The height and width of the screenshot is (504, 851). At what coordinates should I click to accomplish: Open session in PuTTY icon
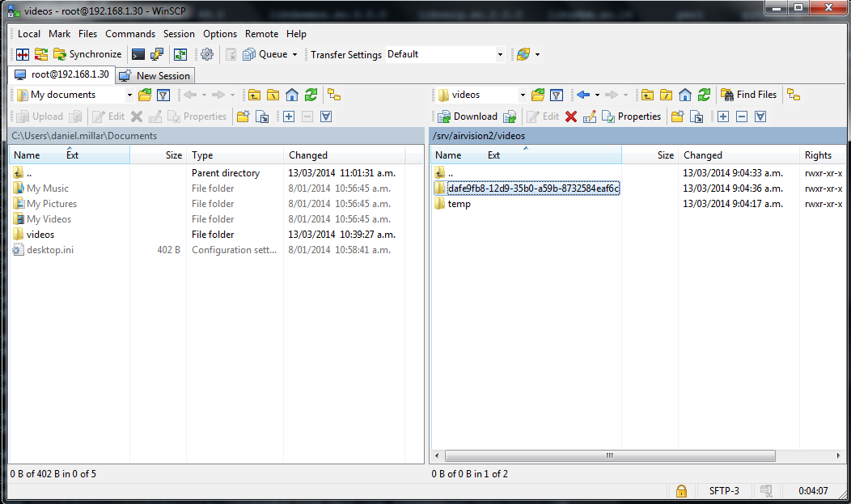158,54
